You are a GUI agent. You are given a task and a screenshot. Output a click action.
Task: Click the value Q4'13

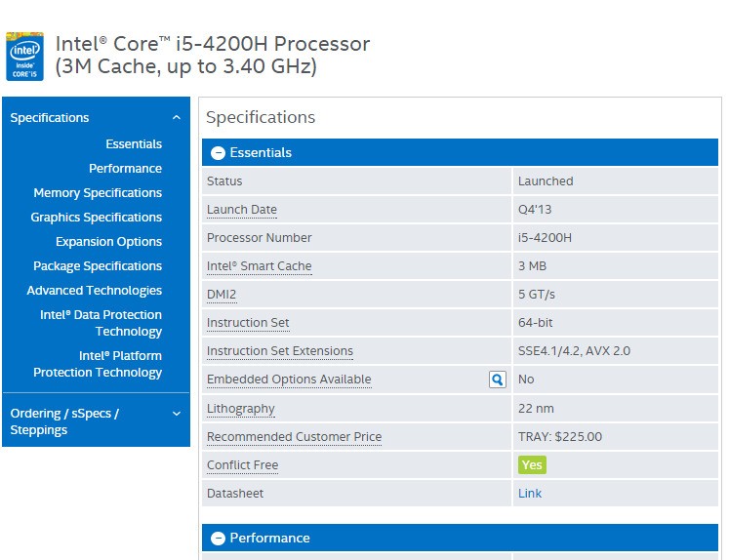coord(535,210)
